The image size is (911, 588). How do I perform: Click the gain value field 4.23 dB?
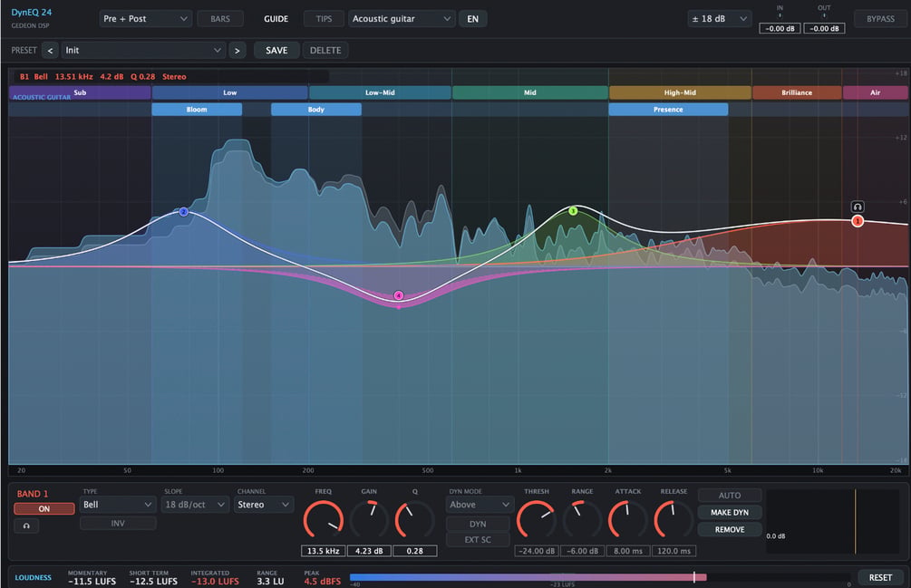tap(369, 551)
